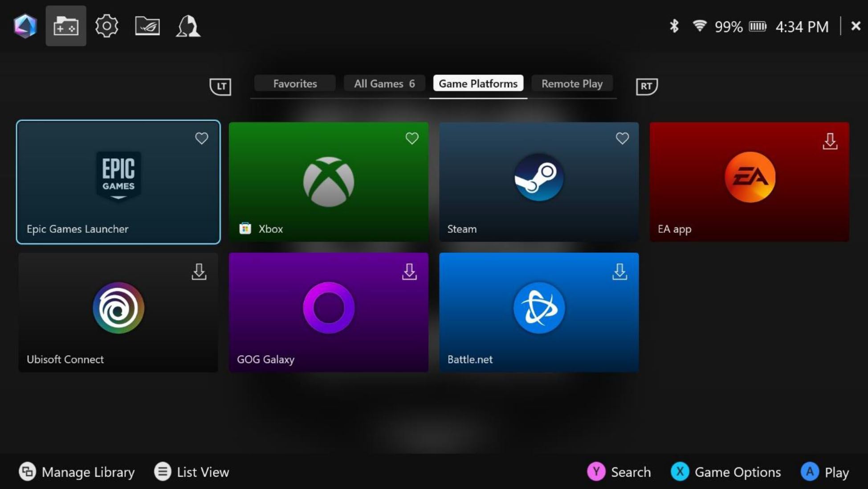Open Game Options with the X button

[726, 472]
